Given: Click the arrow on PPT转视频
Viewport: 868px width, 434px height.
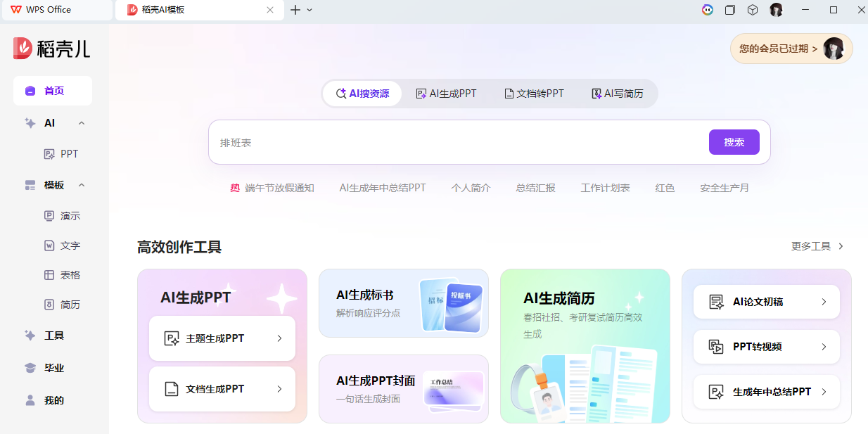Looking at the screenshot, I should click(824, 347).
